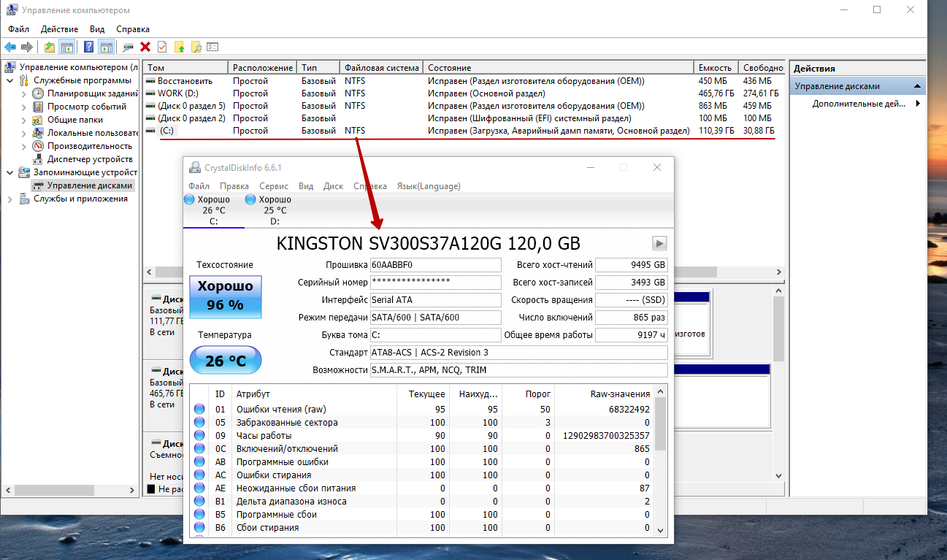Screen dimensions: 947x560
Task: Open the Действие menu
Action: [60, 29]
